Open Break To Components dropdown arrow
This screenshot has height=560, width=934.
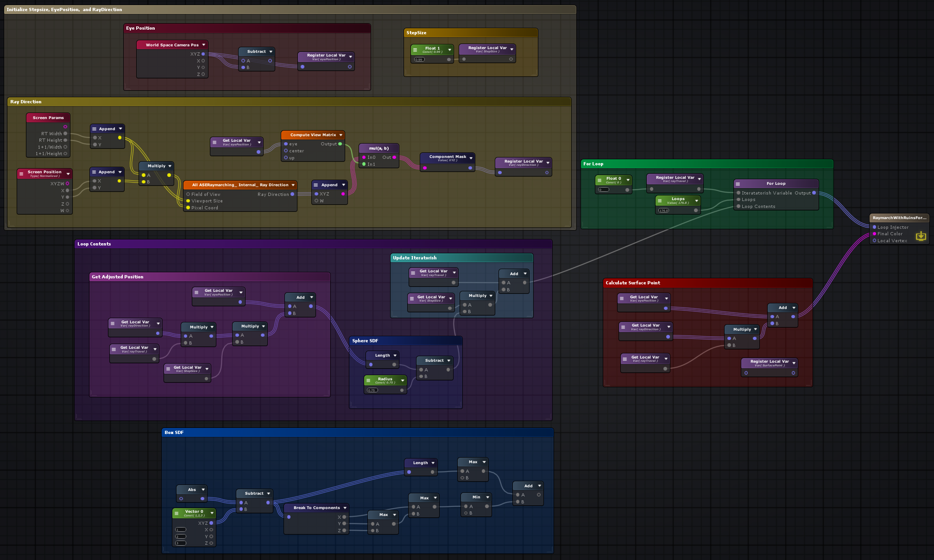tap(345, 508)
